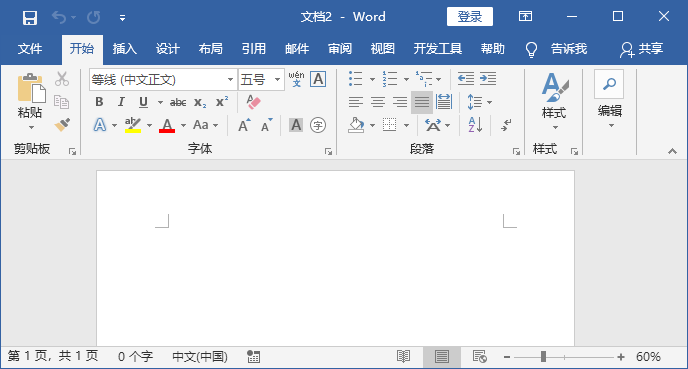Open enclosed characters tool 字
The height and width of the screenshot is (369, 688).
318,125
